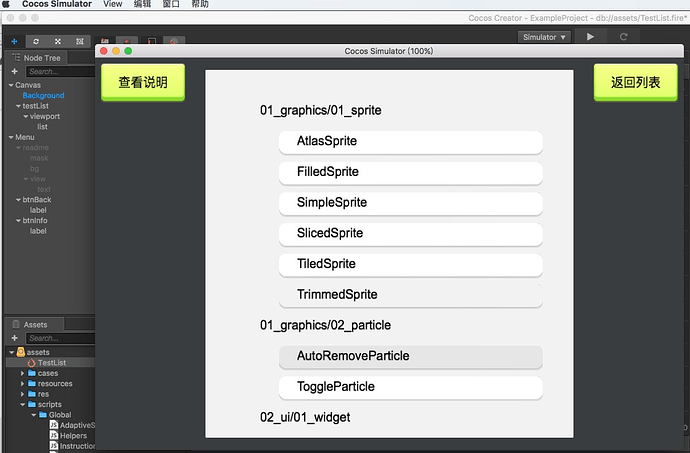The image size is (690, 453).
Task: Create a new asset with plus button
Action: [x=15, y=338]
